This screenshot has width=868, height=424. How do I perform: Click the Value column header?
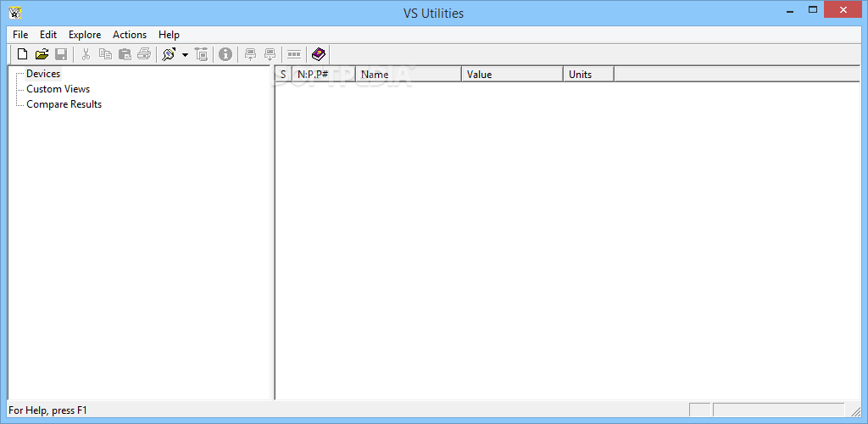tap(513, 74)
